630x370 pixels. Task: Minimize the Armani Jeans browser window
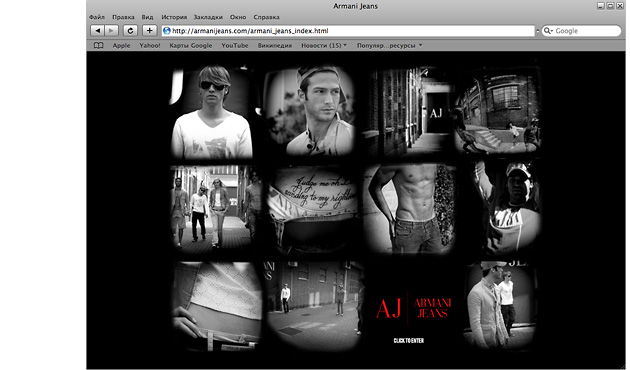[x=600, y=6]
